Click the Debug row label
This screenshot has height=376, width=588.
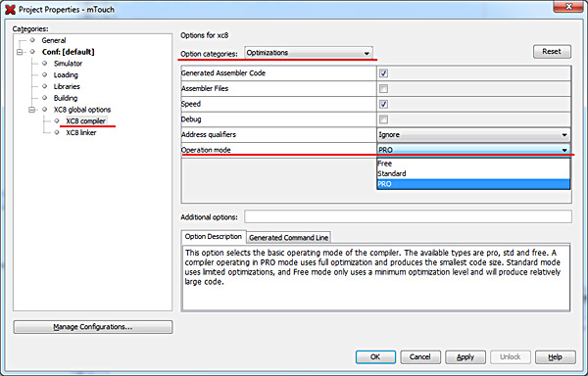pyautogui.click(x=191, y=119)
